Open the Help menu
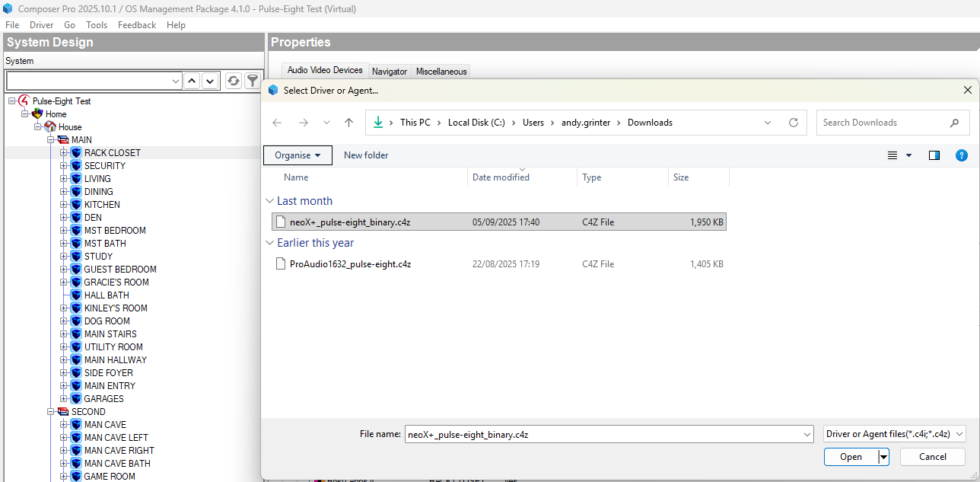Screen dimensions: 980x482 point(176,25)
